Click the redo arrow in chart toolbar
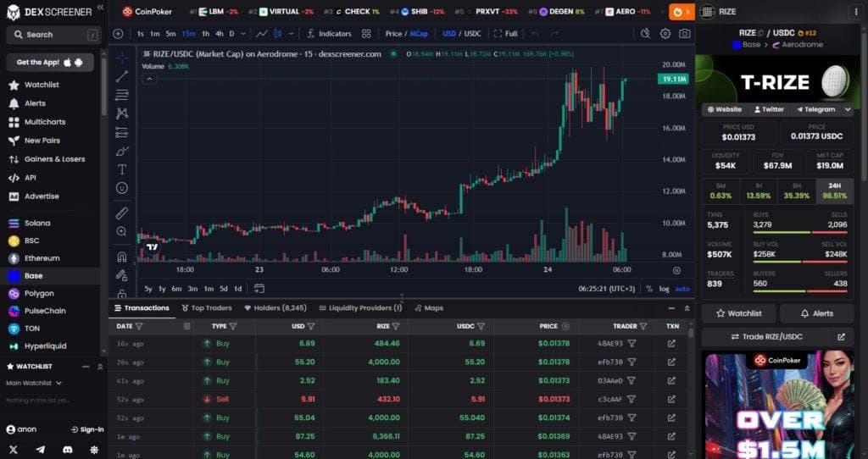This screenshot has width=868, height=459. (x=554, y=34)
